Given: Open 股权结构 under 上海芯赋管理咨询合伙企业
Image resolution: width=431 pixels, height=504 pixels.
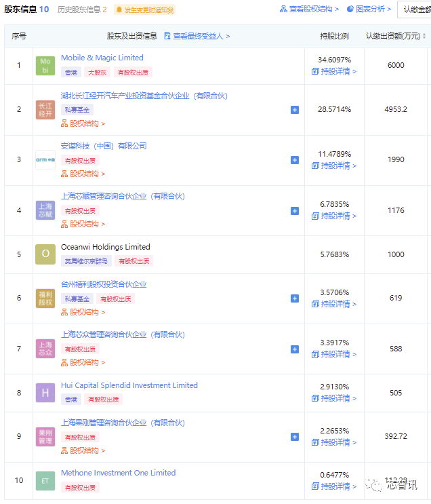Looking at the screenshot, I should 83,224.
